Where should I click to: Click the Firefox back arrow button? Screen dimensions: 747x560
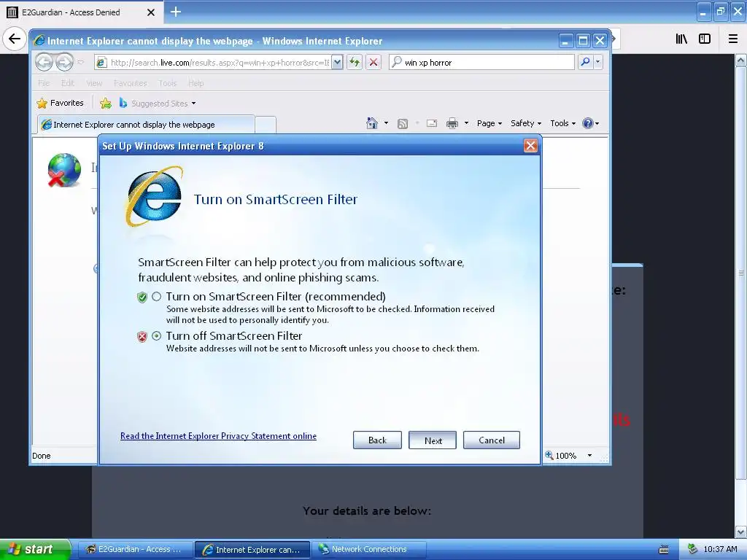click(15, 39)
